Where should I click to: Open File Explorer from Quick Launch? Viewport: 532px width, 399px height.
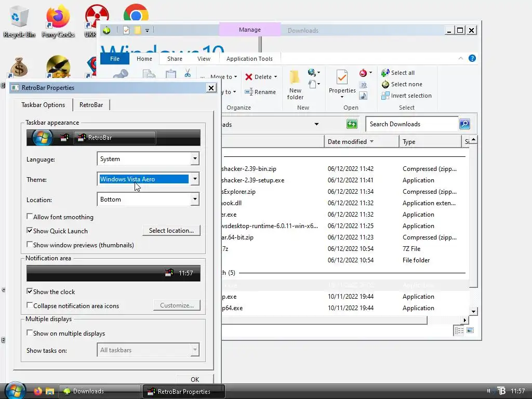point(50,391)
